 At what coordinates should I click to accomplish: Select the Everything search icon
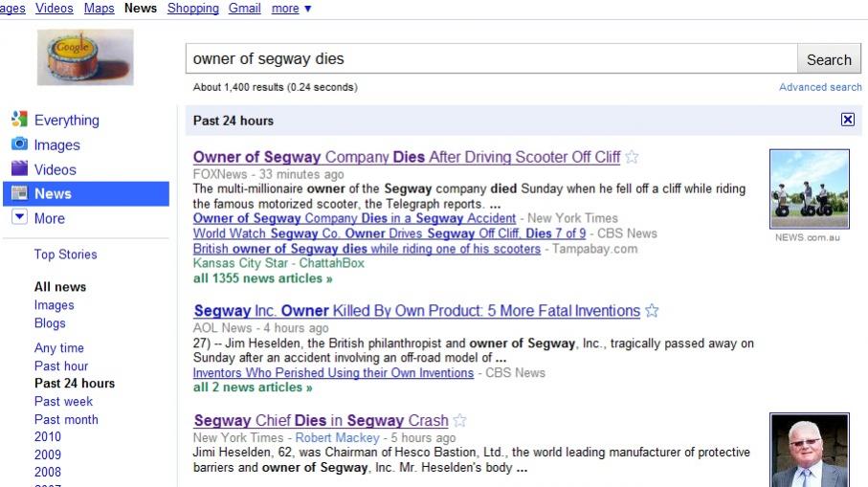pos(19,120)
